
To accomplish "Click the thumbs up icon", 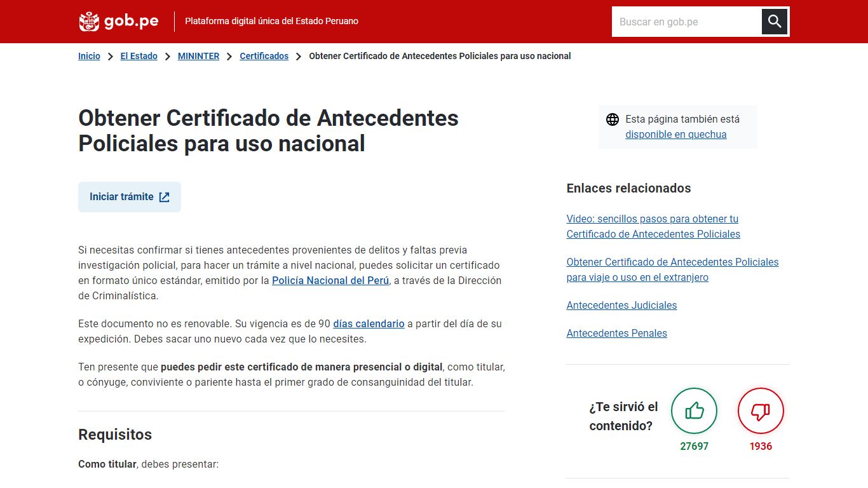I will 694,411.
